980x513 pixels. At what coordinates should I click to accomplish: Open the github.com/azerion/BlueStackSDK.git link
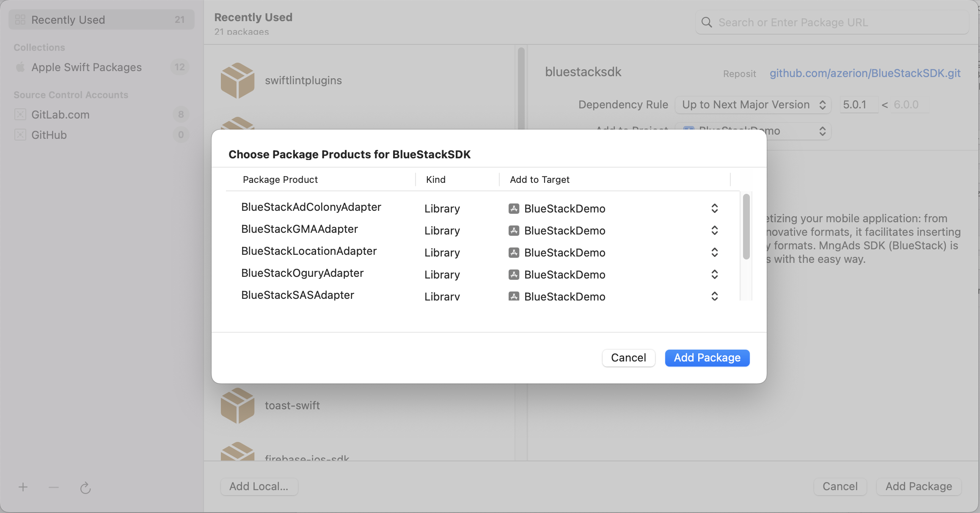[865, 73]
